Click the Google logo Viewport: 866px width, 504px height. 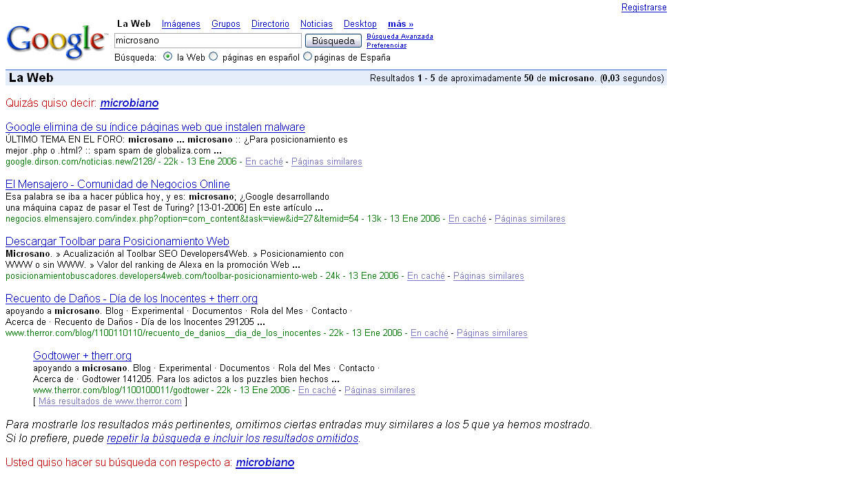(x=56, y=42)
